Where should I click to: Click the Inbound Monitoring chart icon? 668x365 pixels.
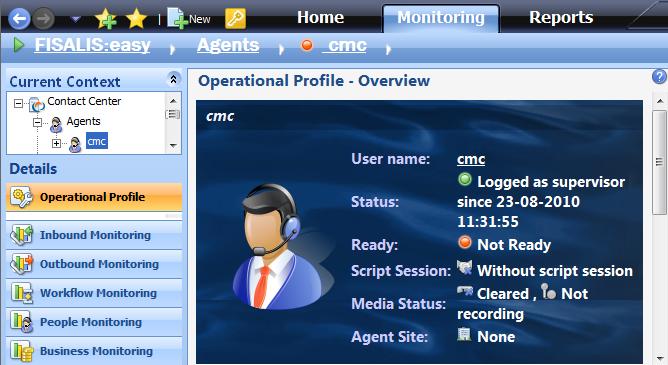[x=21, y=235]
